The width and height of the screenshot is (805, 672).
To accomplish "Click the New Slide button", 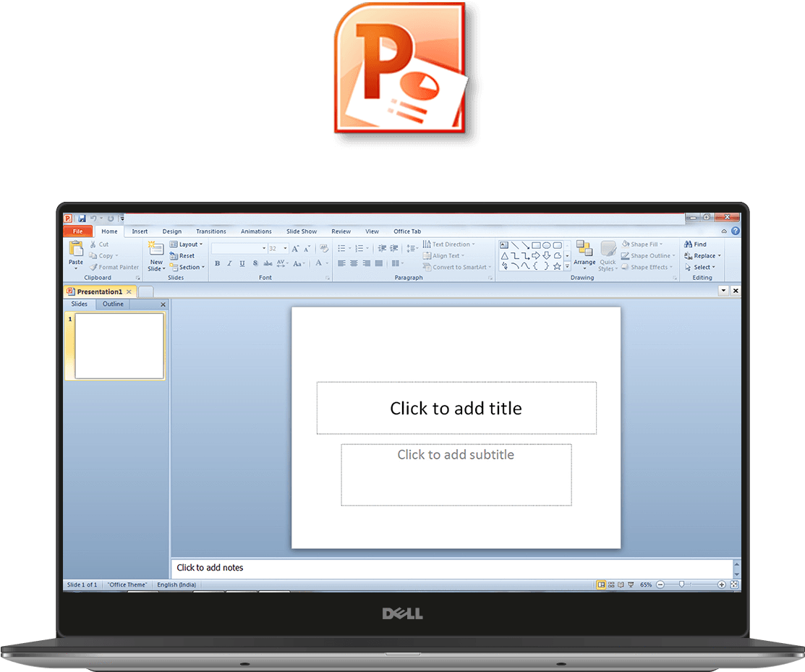I will pyautogui.click(x=156, y=256).
